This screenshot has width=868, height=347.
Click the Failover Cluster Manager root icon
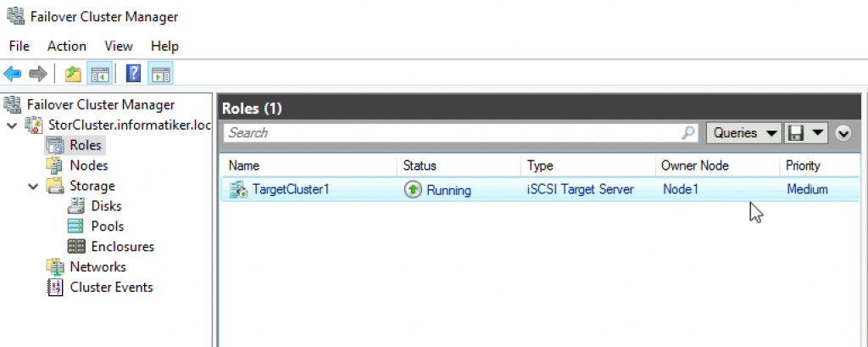(13, 104)
